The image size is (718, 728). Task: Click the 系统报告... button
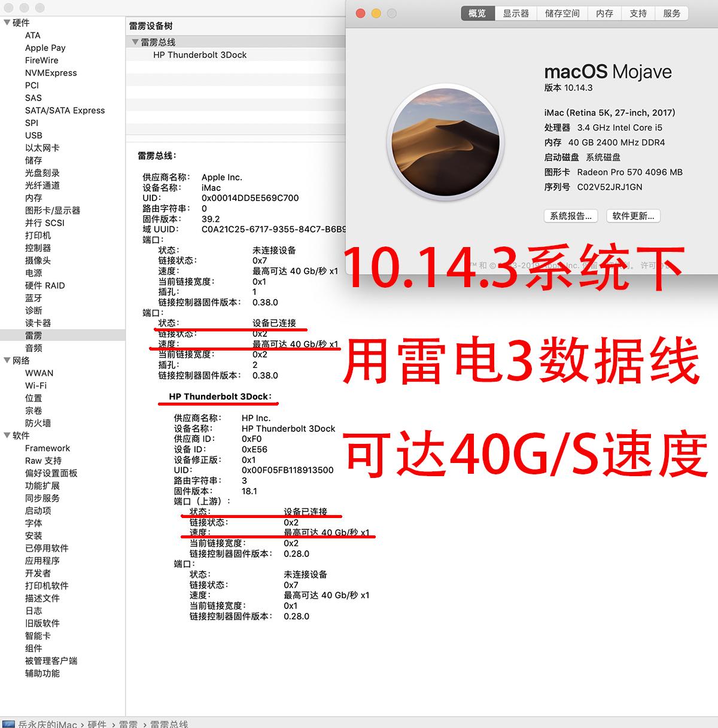[x=571, y=216]
